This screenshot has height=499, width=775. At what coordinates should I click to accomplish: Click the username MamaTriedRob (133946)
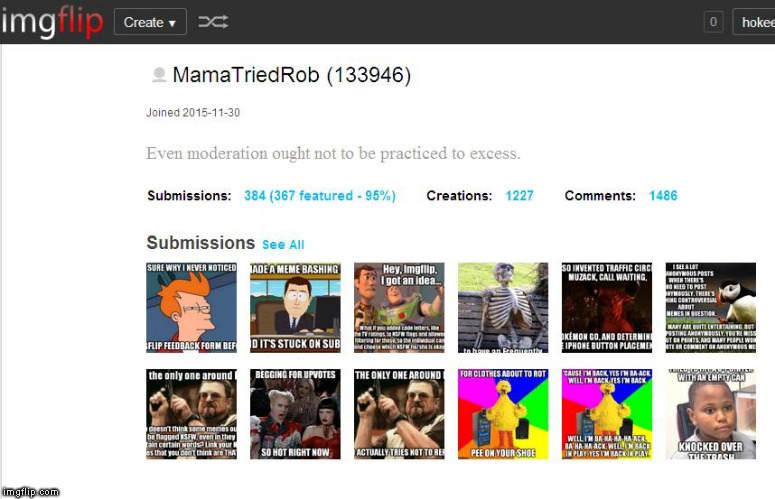(x=292, y=75)
